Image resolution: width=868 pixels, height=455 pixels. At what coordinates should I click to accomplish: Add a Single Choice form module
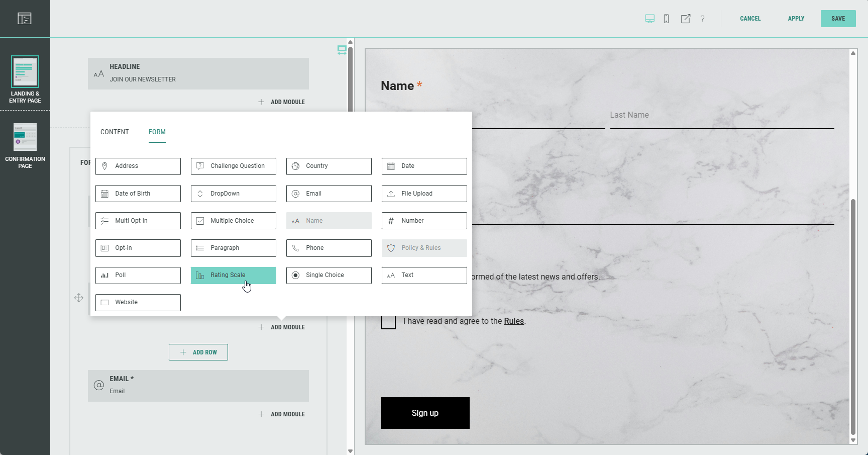click(x=329, y=275)
